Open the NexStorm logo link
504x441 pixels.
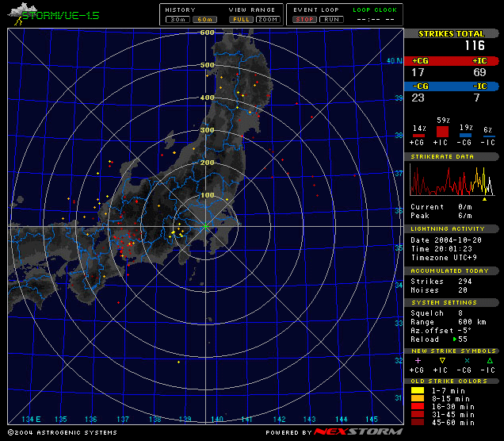click(x=358, y=431)
